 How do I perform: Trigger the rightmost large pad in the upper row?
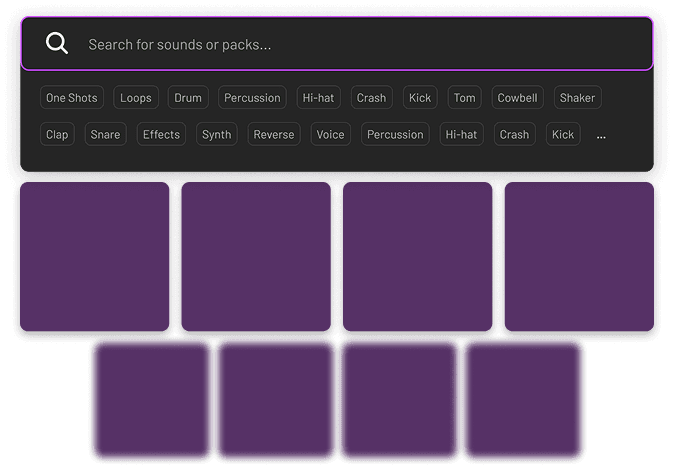pos(579,256)
